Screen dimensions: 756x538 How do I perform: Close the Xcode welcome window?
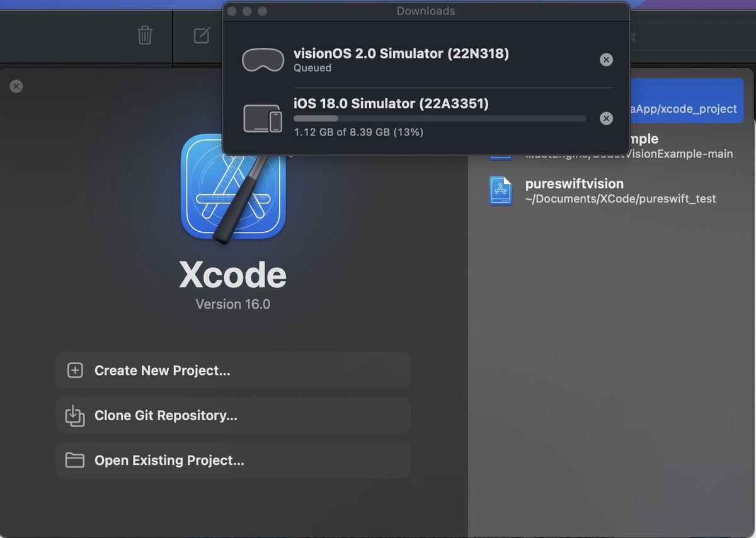point(16,86)
